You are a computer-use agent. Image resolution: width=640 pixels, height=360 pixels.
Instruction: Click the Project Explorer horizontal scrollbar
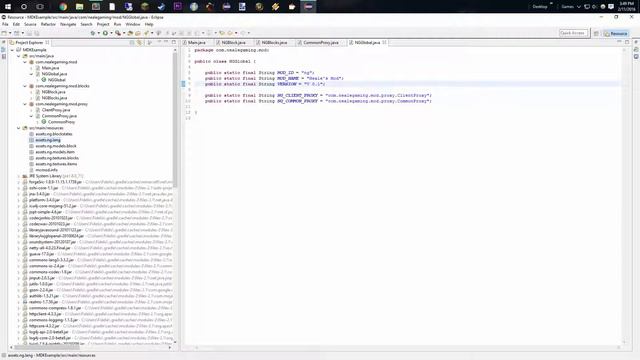pyautogui.click(x=47, y=347)
